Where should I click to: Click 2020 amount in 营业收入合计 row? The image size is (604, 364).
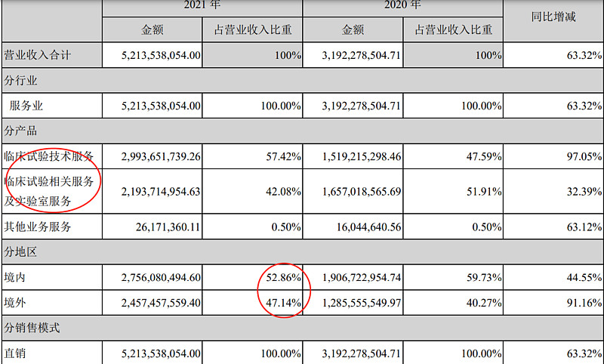click(362, 55)
